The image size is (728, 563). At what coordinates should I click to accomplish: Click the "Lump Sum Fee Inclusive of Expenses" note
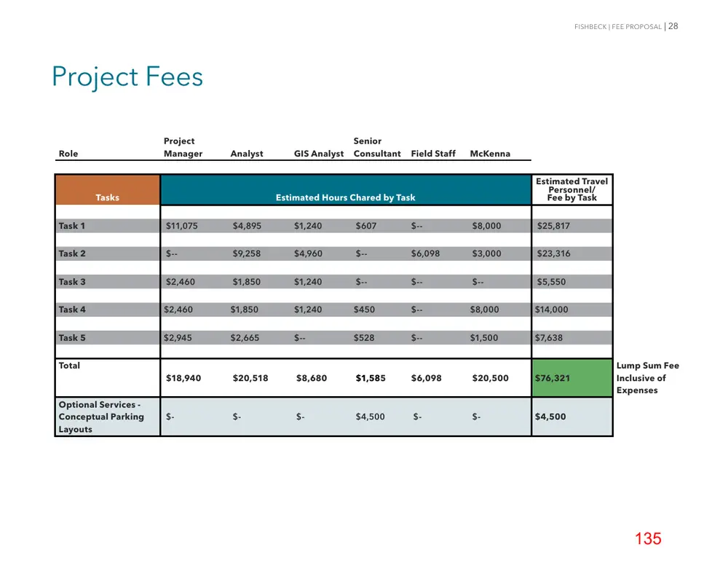648,378
